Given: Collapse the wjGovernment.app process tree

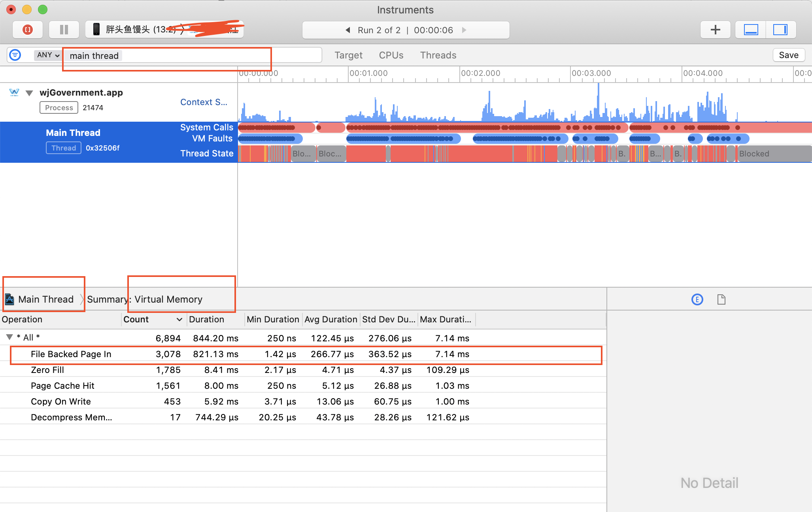Looking at the screenshot, I should pyautogui.click(x=29, y=93).
